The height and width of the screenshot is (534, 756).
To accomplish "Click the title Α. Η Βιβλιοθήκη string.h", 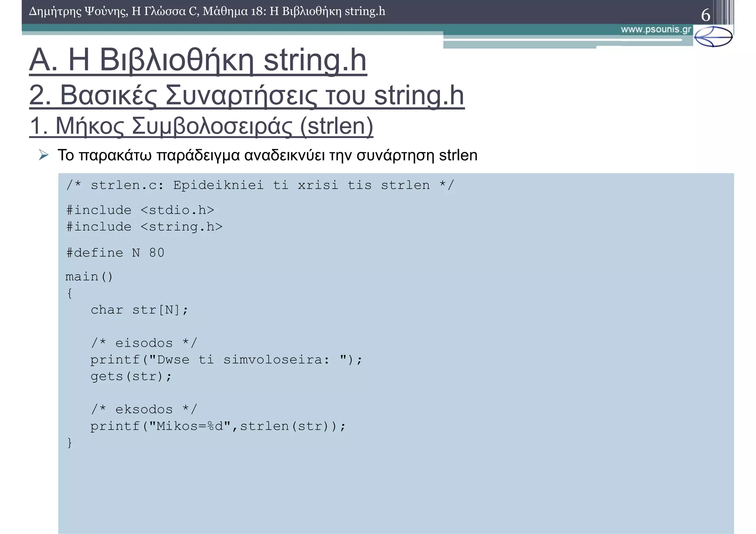I will [x=198, y=60].
